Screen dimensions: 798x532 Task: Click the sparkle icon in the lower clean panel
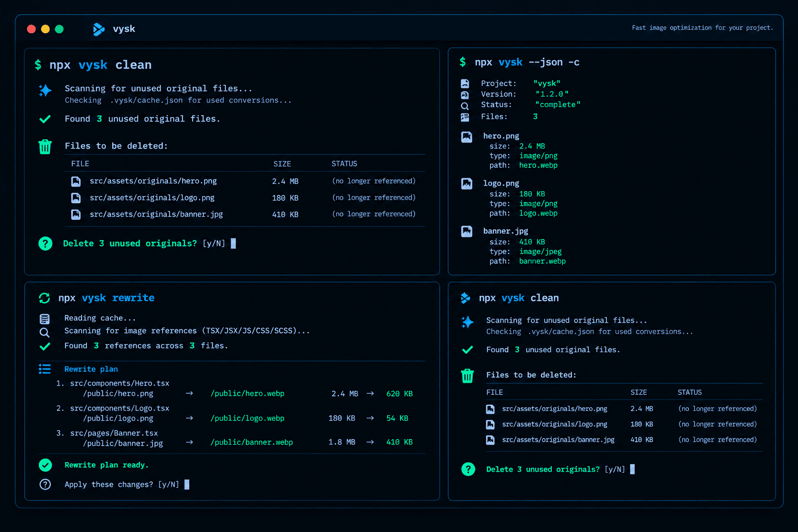(468, 322)
